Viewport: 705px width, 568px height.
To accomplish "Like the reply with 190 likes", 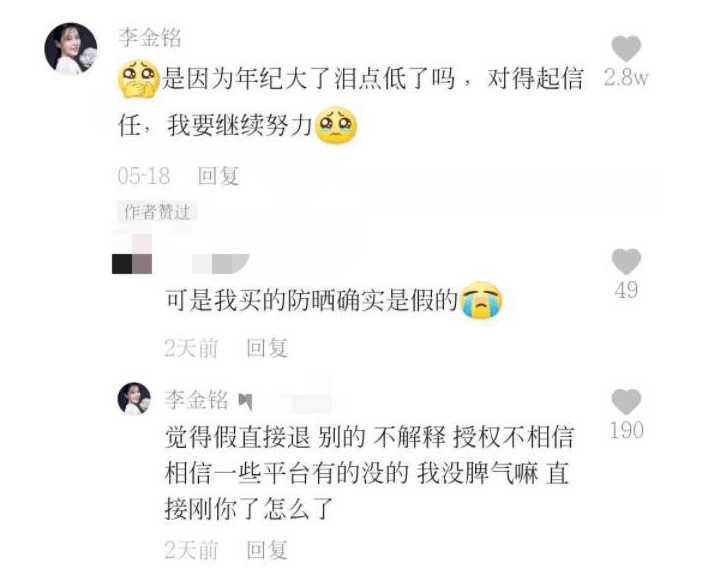I will [626, 401].
